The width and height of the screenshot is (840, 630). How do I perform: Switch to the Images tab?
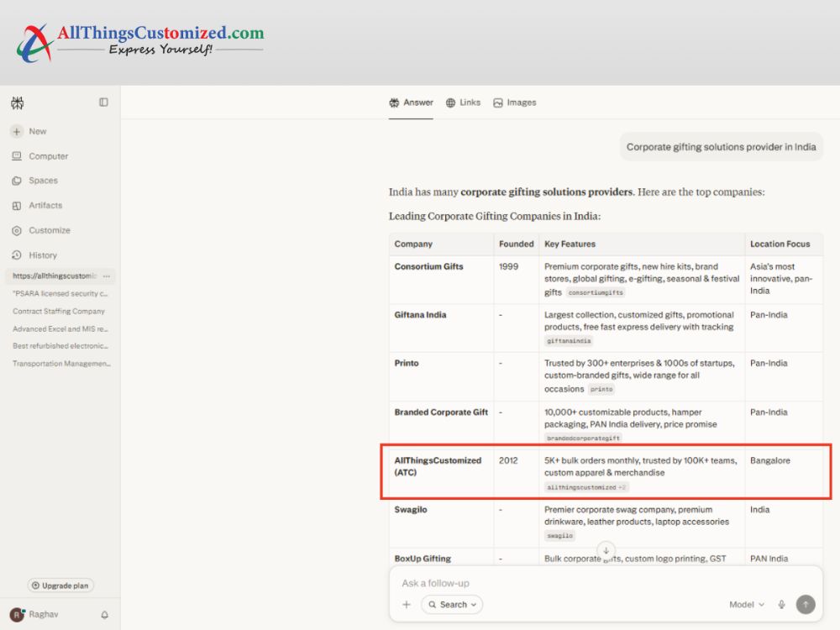click(x=515, y=102)
